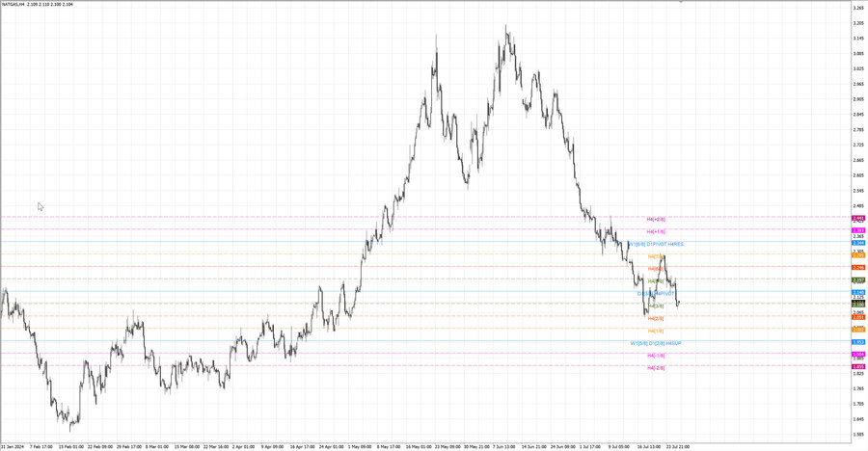
Task: Select the H4[-2/8] level label
Action: coord(656,368)
